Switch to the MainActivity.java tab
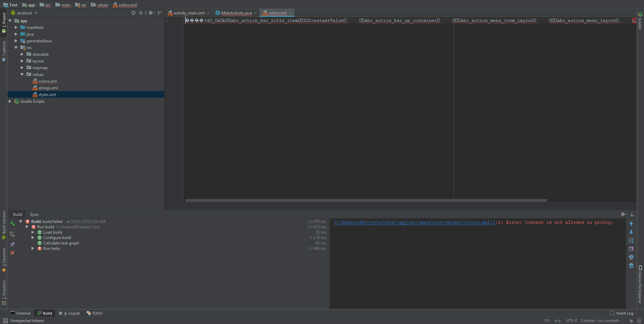 click(x=236, y=13)
